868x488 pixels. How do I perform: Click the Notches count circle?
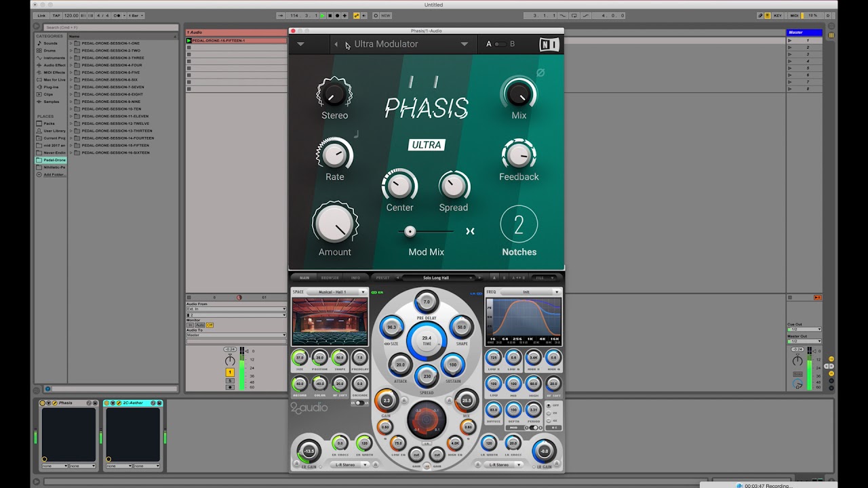point(519,224)
